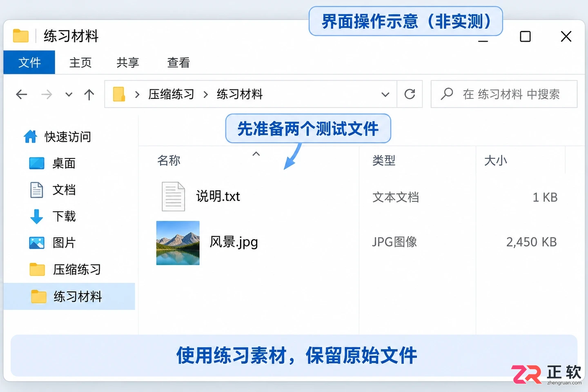Click the text file icon of 说明.txt

tap(173, 196)
